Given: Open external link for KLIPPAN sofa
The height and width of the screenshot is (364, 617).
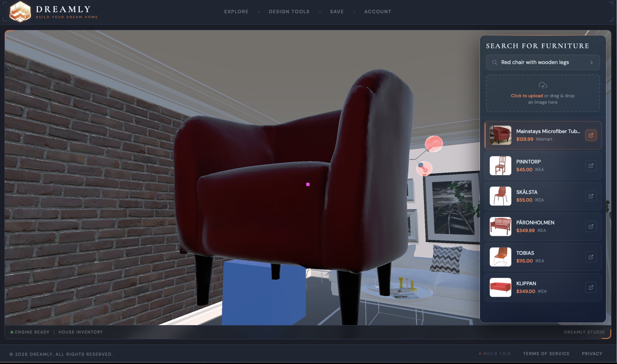Looking at the screenshot, I should (591, 287).
